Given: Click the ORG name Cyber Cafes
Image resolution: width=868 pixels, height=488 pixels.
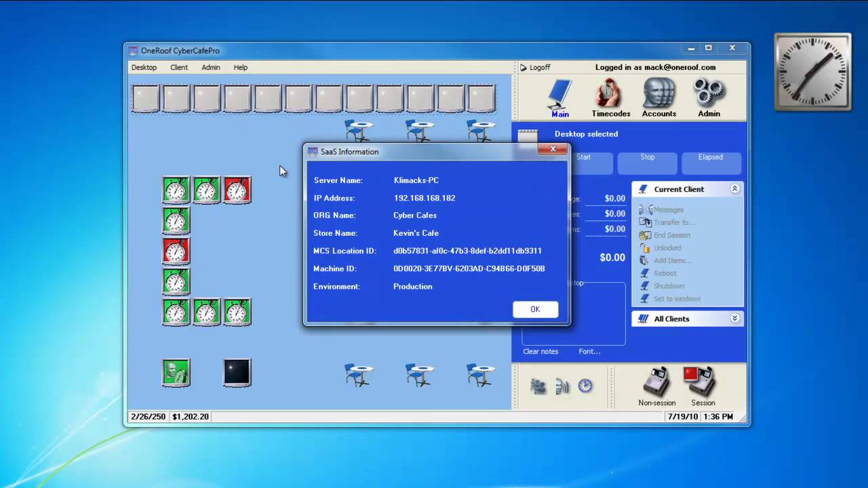Looking at the screenshot, I should coord(415,216).
